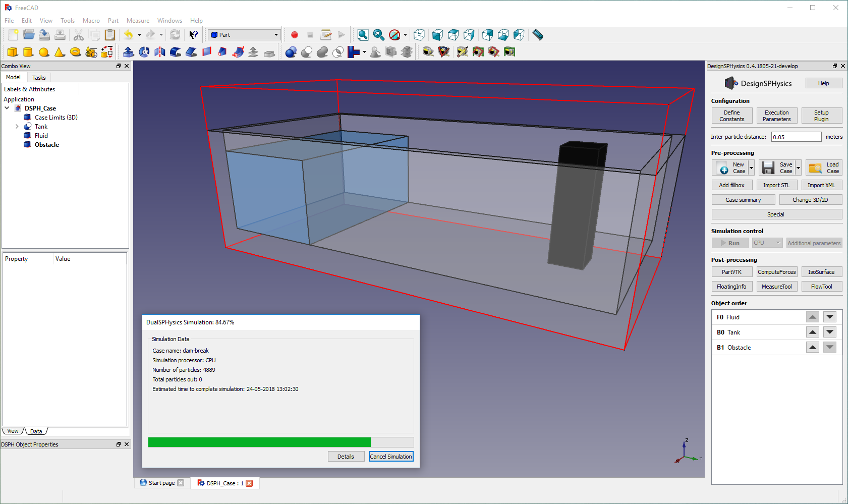Create a new empty document

click(13, 35)
